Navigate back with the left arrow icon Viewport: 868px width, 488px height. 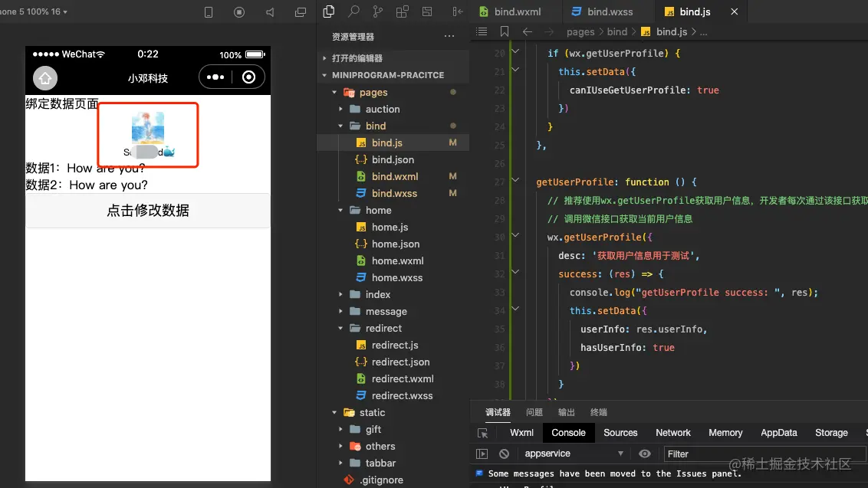pyautogui.click(x=527, y=31)
